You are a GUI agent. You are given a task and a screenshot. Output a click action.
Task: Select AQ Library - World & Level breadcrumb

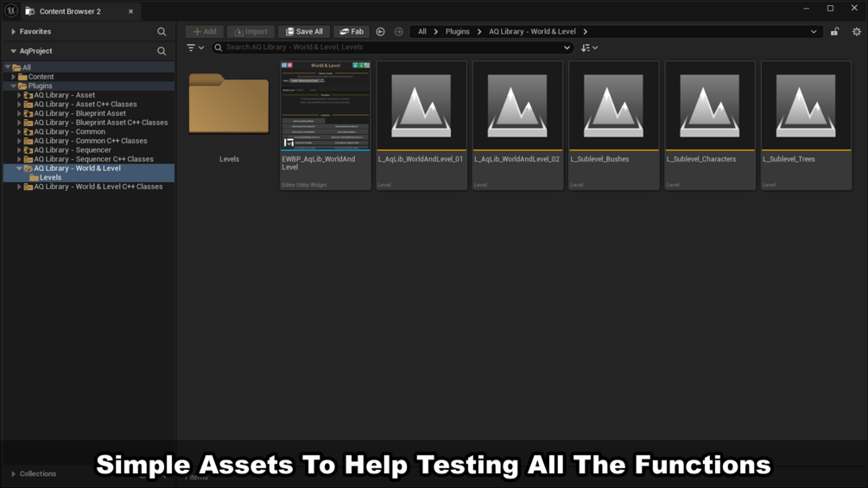click(532, 32)
